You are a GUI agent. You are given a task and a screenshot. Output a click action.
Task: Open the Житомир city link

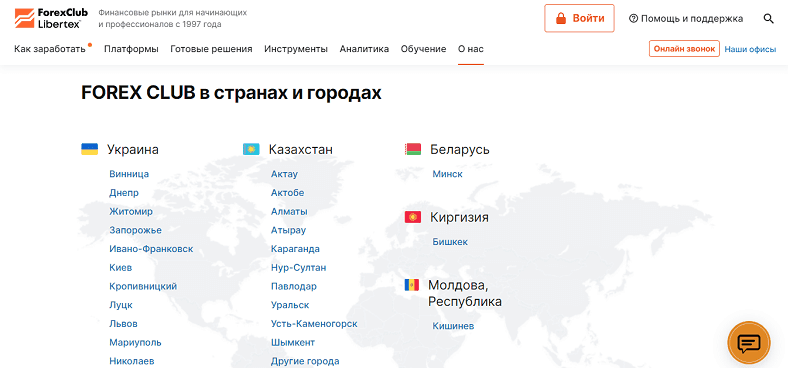pos(131,211)
